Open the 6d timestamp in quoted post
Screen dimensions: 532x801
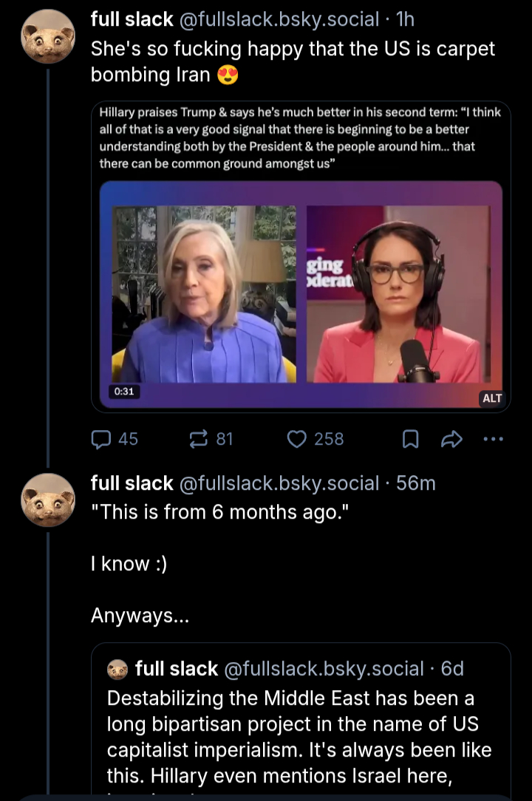[x=452, y=669]
